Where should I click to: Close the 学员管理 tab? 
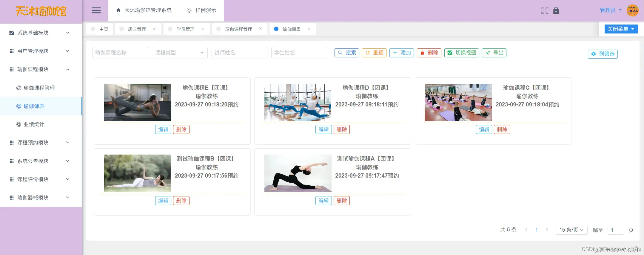203,29
